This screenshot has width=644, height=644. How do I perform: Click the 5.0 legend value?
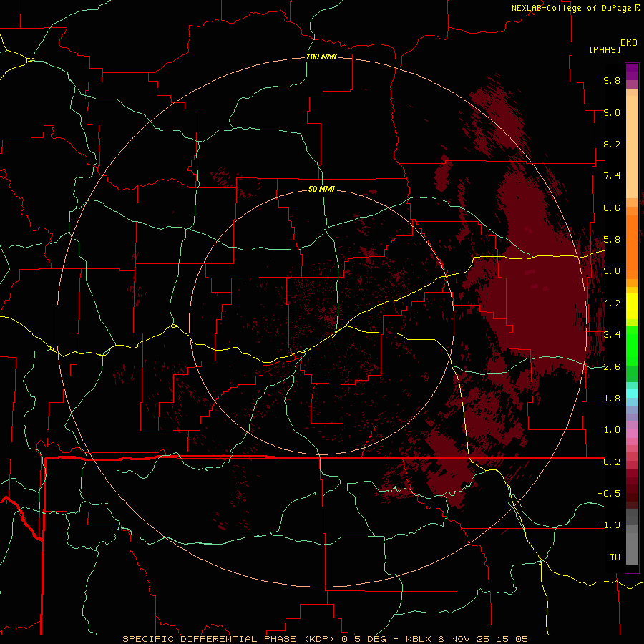coord(612,271)
